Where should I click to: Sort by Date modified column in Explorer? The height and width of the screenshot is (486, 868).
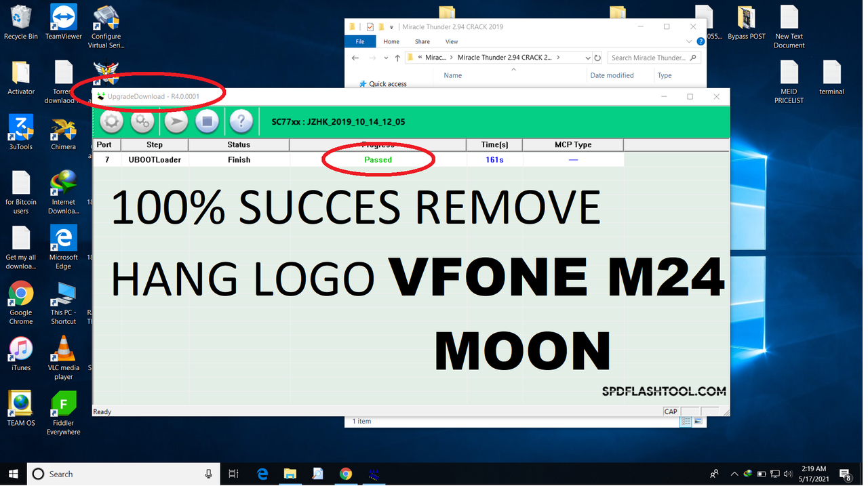click(612, 75)
